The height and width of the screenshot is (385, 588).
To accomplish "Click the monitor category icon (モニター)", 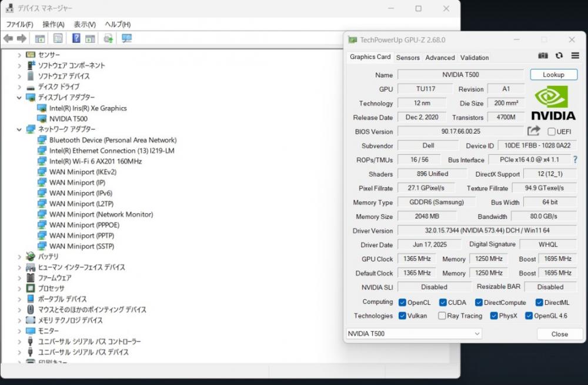I will (x=31, y=331).
